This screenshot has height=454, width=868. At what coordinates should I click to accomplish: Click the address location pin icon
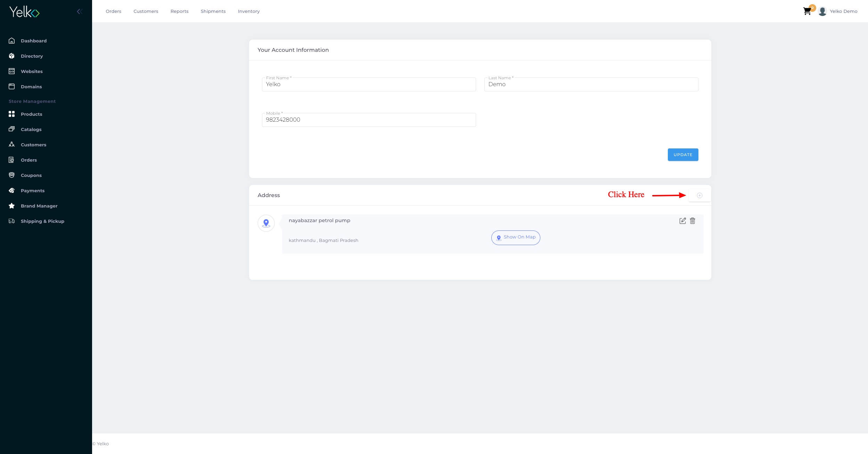point(266,223)
